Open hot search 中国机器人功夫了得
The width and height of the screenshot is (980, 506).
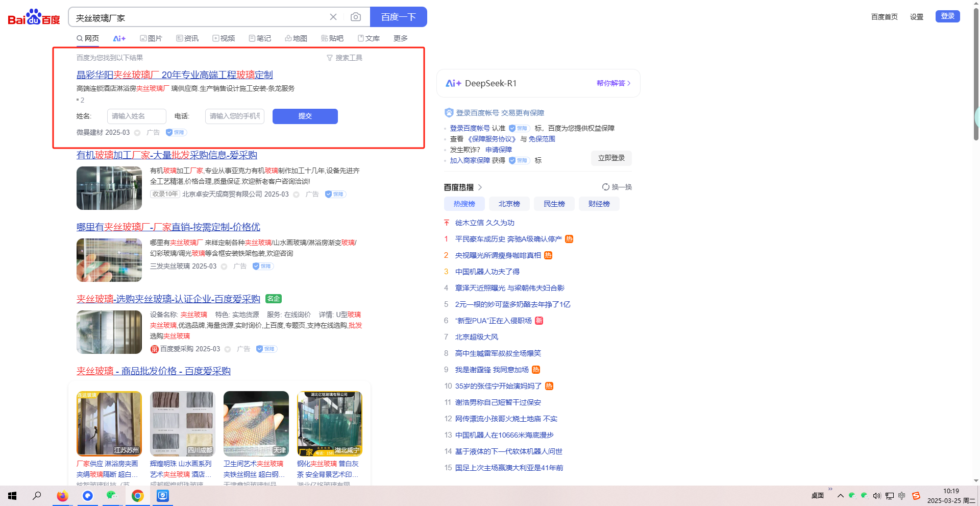click(487, 272)
